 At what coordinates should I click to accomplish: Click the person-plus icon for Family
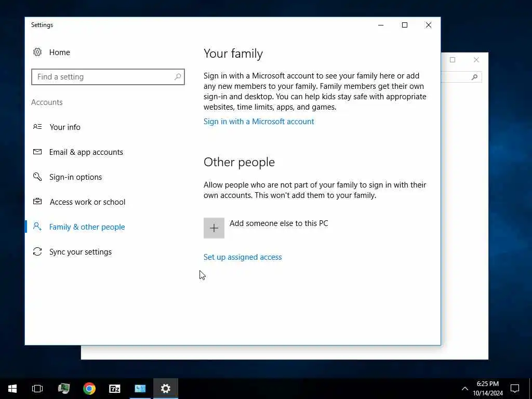coord(37,227)
